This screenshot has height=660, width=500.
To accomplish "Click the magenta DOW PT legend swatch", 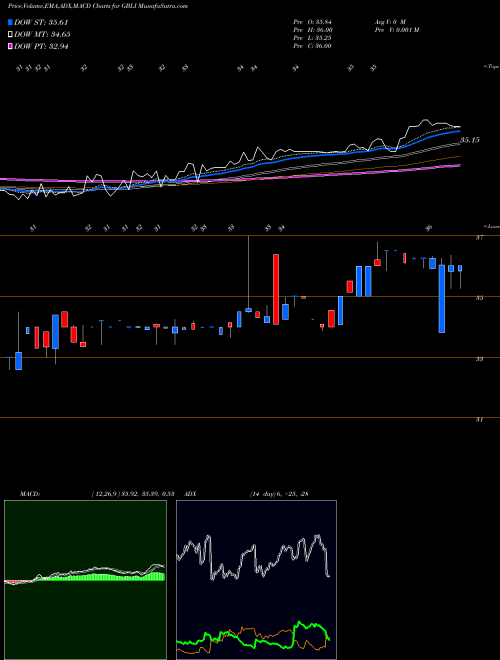I will click(x=10, y=46).
